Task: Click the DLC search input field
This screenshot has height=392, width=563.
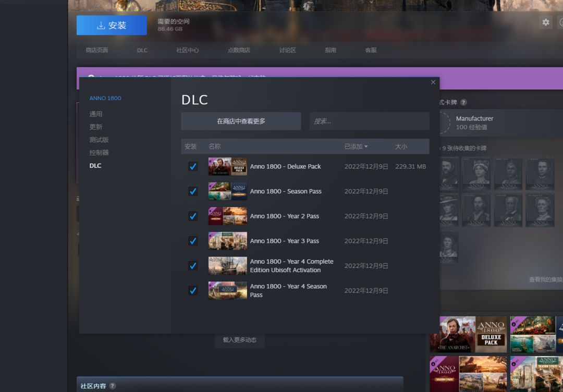Action: (x=369, y=121)
